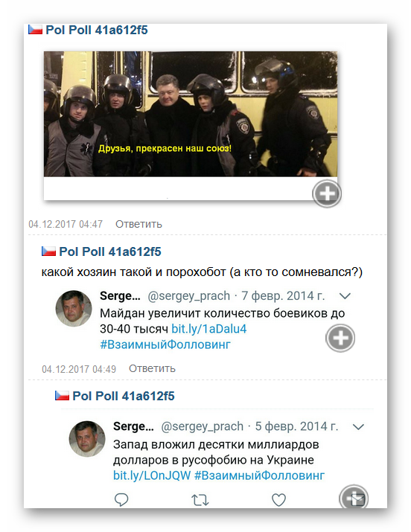
Task: Click the Sergey avatar on the 5 февр. tweet
Action: [x=87, y=439]
